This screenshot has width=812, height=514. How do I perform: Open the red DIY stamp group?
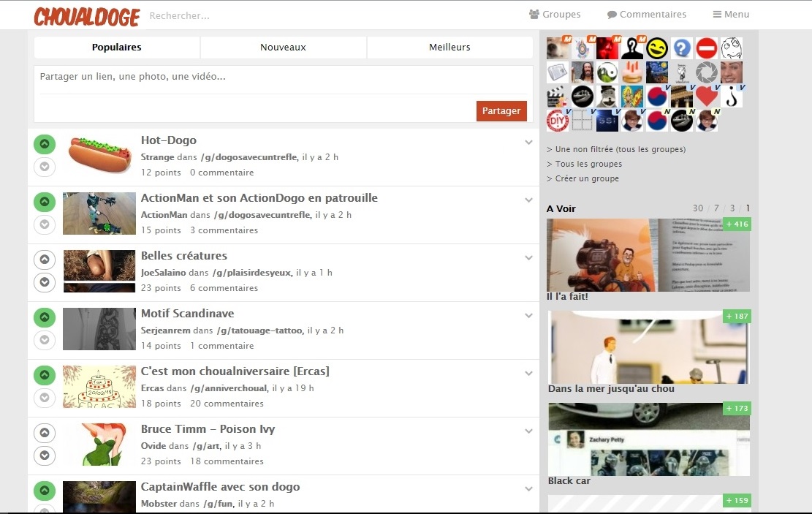pos(558,121)
